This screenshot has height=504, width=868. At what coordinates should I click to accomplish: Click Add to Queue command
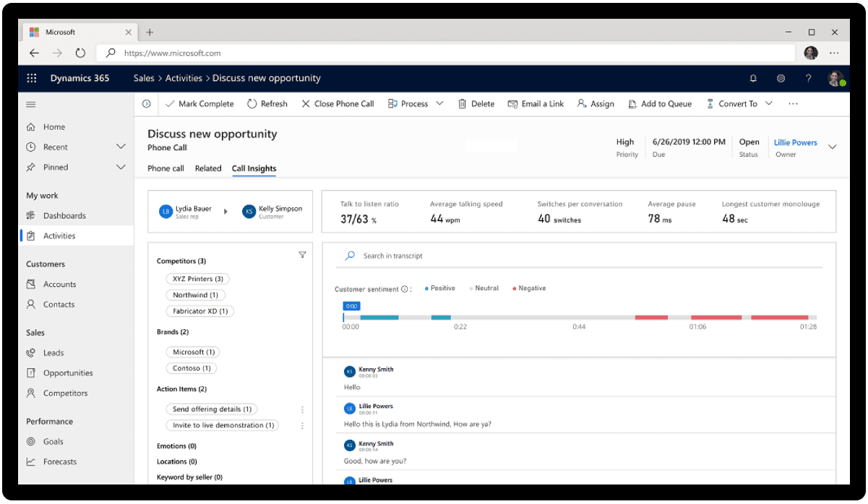tap(660, 104)
